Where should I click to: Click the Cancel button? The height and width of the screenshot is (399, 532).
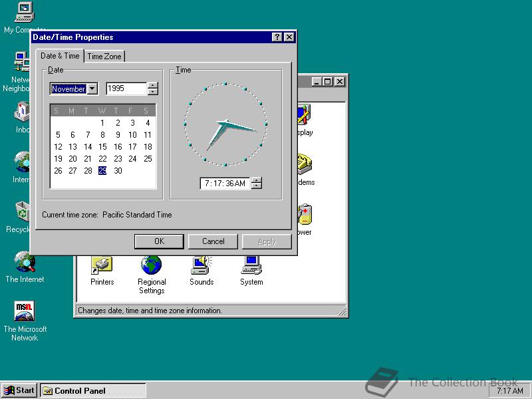coord(213,241)
